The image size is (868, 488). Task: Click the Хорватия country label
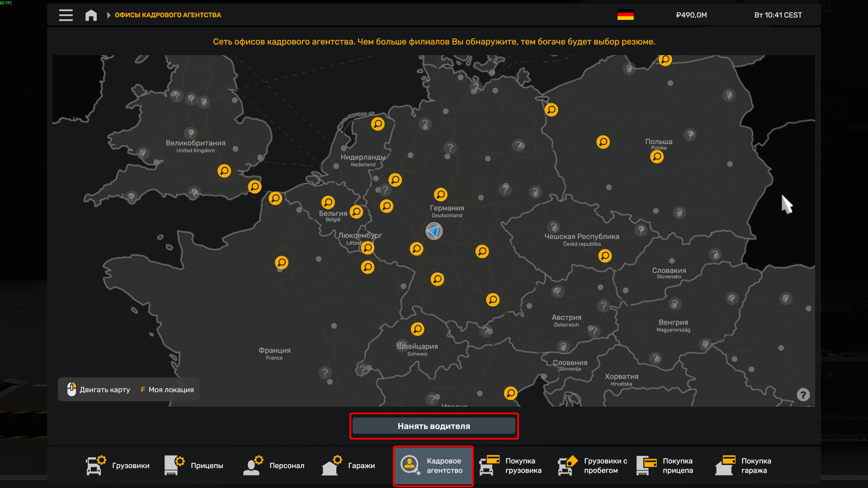(622, 377)
